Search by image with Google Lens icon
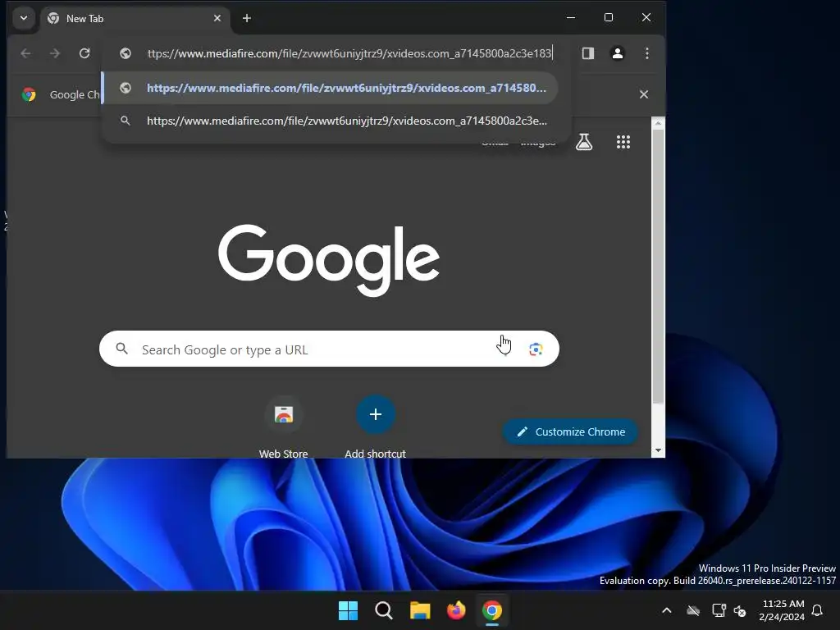The height and width of the screenshot is (630, 840). point(536,349)
